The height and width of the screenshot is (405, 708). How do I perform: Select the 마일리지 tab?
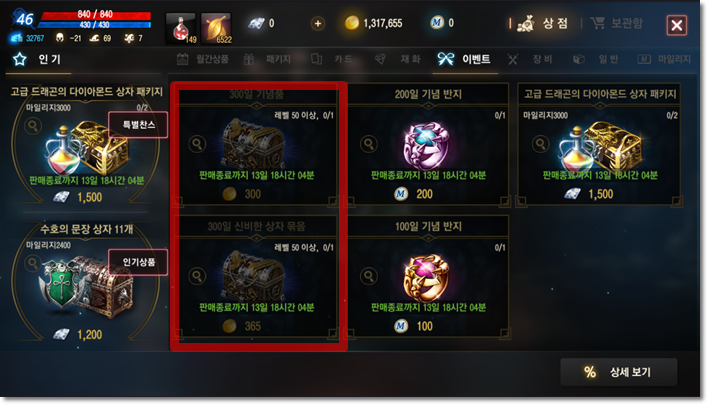coord(664,59)
